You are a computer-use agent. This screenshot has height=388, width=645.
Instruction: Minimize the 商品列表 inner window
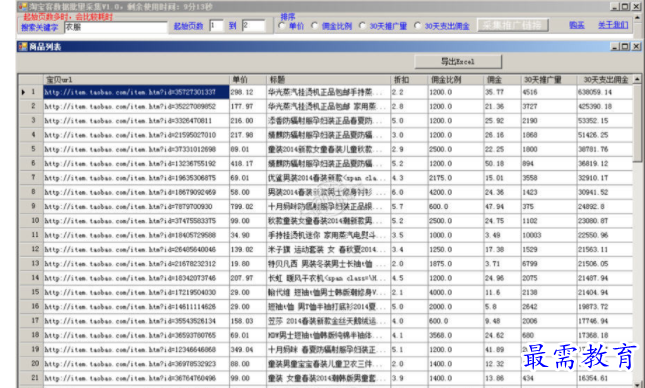615,46
